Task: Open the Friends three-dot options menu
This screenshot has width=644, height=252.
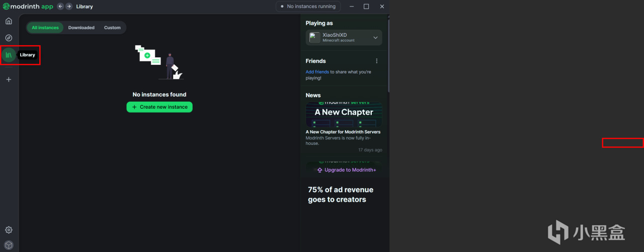Action: pyautogui.click(x=376, y=61)
